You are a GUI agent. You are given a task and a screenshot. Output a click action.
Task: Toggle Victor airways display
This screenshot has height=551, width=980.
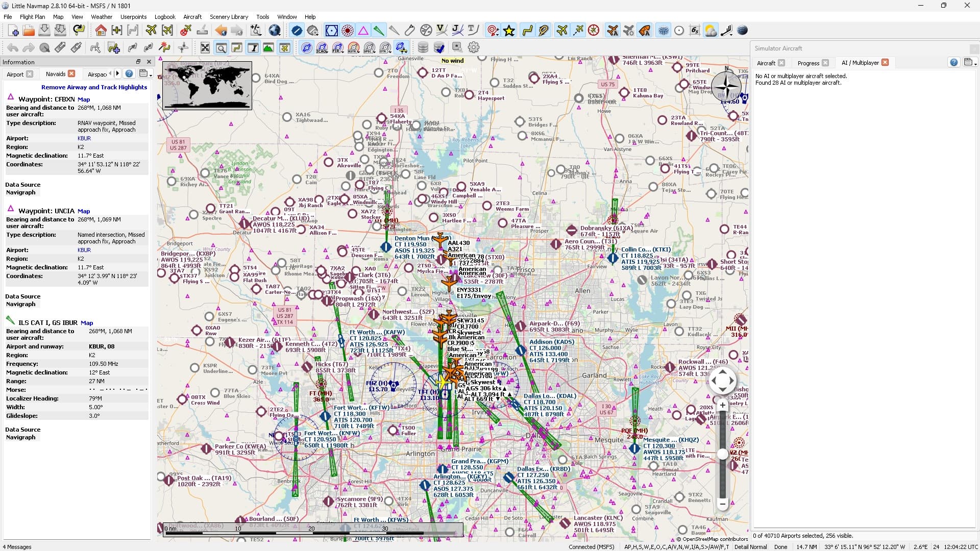point(442,31)
